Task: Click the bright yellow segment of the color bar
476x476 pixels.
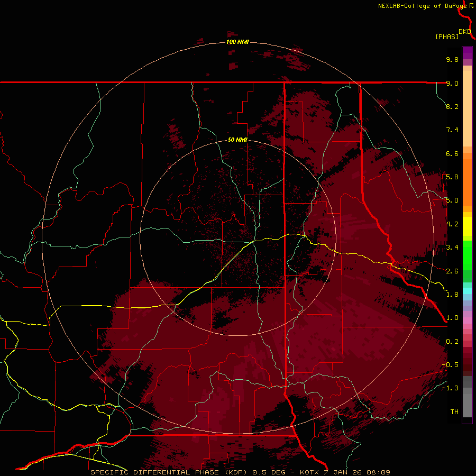Action: 467,226
